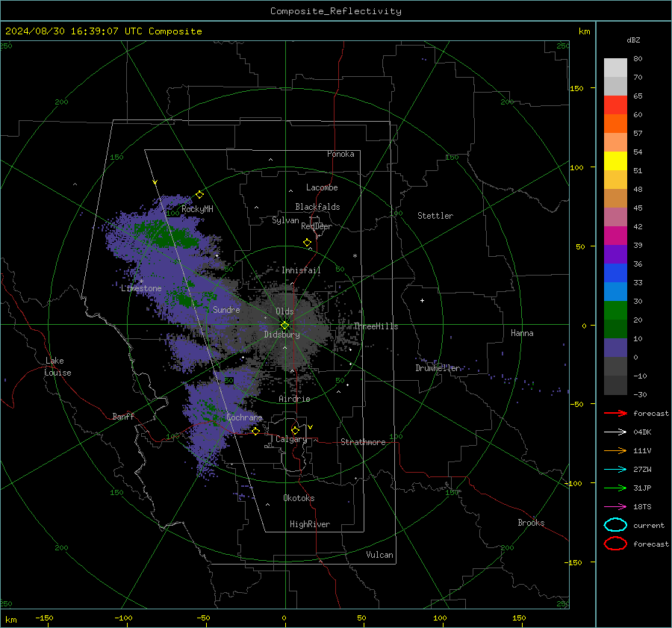Click the Stettler town label
Image resolution: width=672 pixels, height=628 pixels.
coord(435,216)
